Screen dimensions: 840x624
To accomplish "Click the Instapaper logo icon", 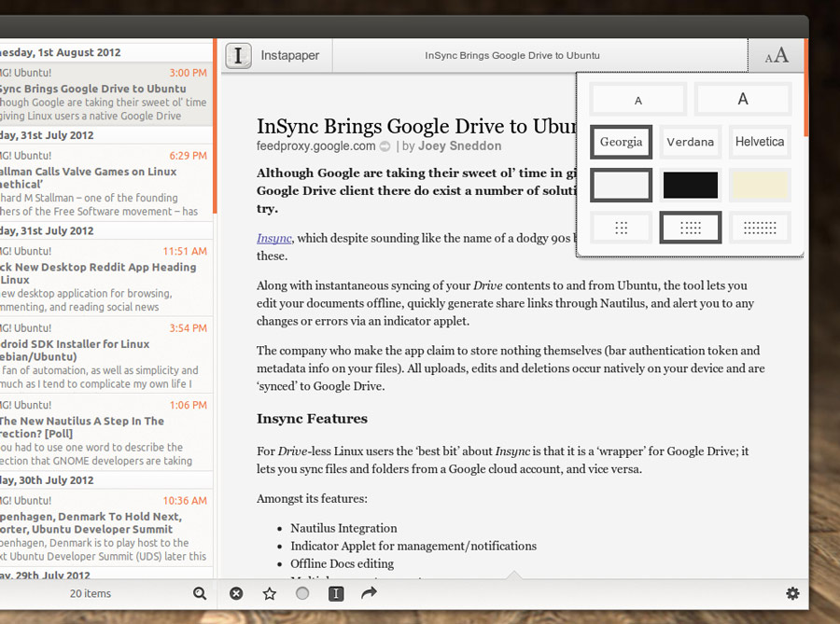I will point(238,56).
